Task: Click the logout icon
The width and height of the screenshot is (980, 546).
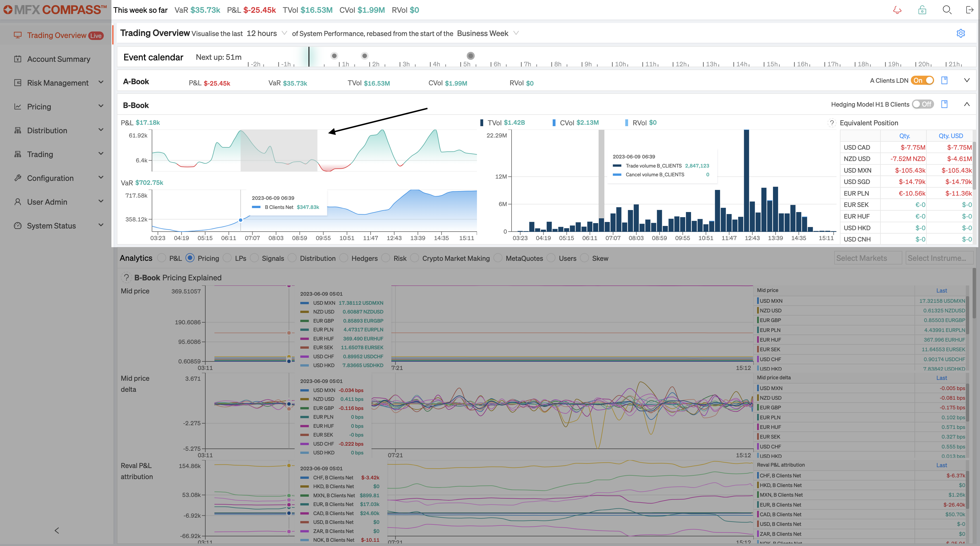Action: coord(969,10)
